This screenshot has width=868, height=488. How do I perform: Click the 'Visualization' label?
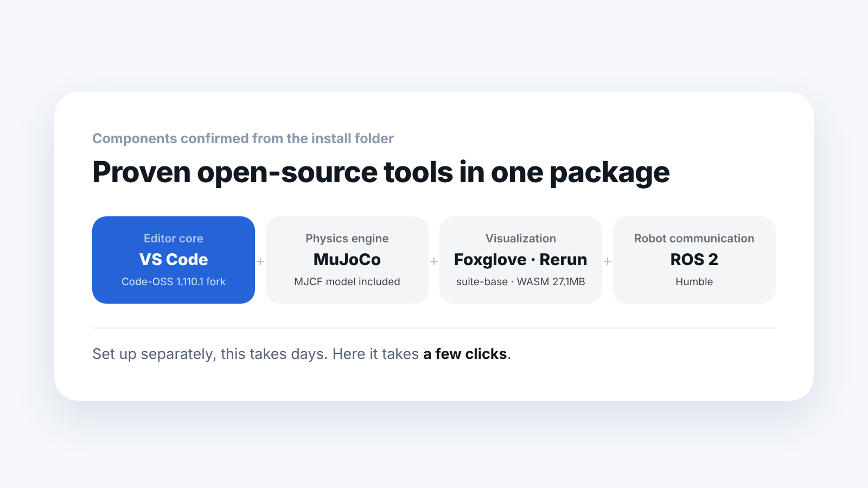pos(521,239)
